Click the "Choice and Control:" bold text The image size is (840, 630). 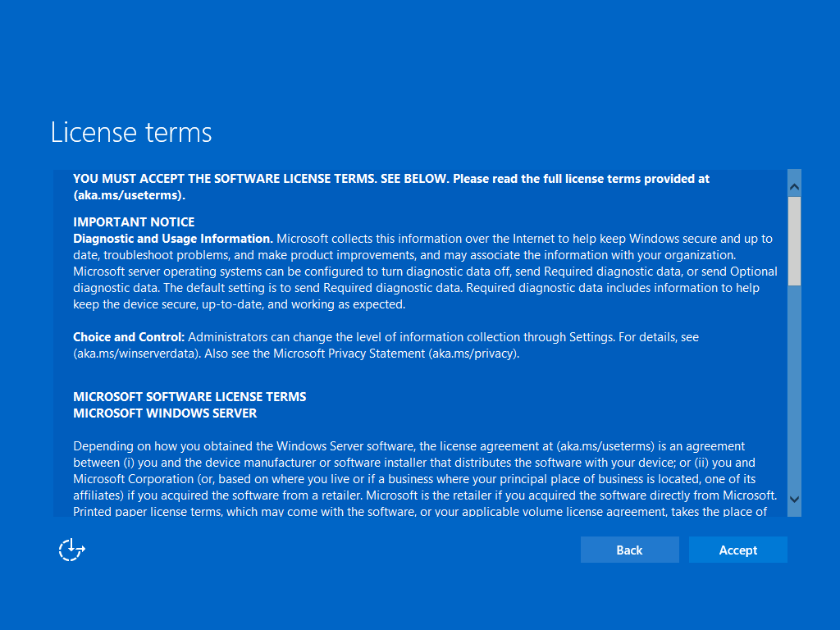129,337
